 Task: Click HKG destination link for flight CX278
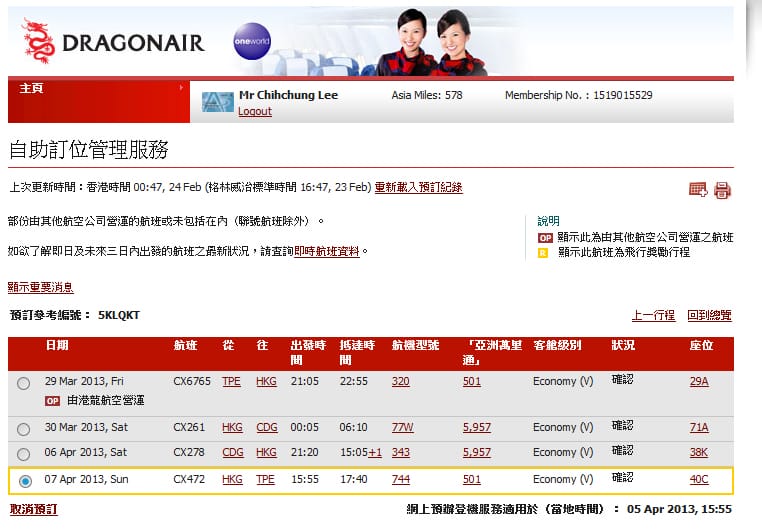point(266,452)
